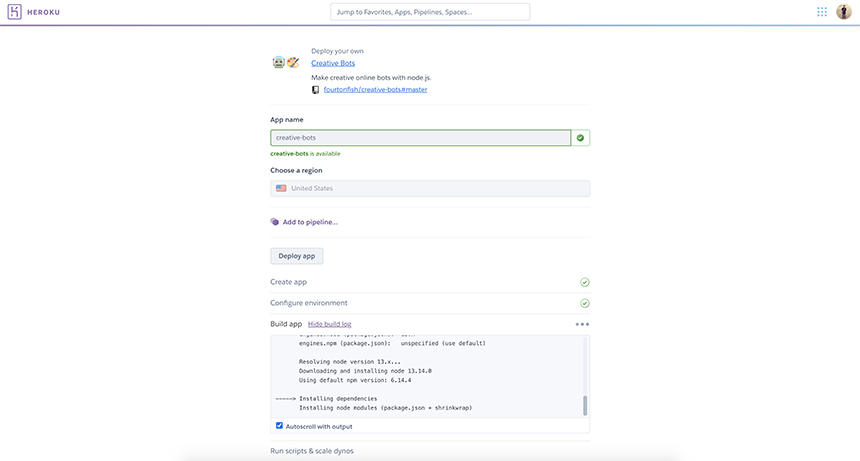Screen dimensions: 860x461
Task: Click the build log vertical scrollbar
Action: pyautogui.click(x=585, y=406)
